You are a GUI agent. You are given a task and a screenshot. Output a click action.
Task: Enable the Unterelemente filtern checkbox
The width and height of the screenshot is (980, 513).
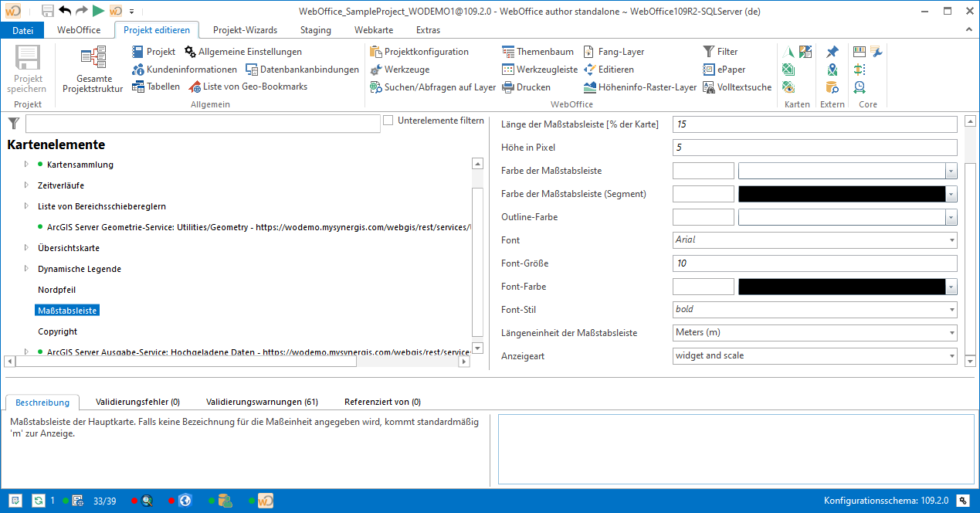pos(388,121)
